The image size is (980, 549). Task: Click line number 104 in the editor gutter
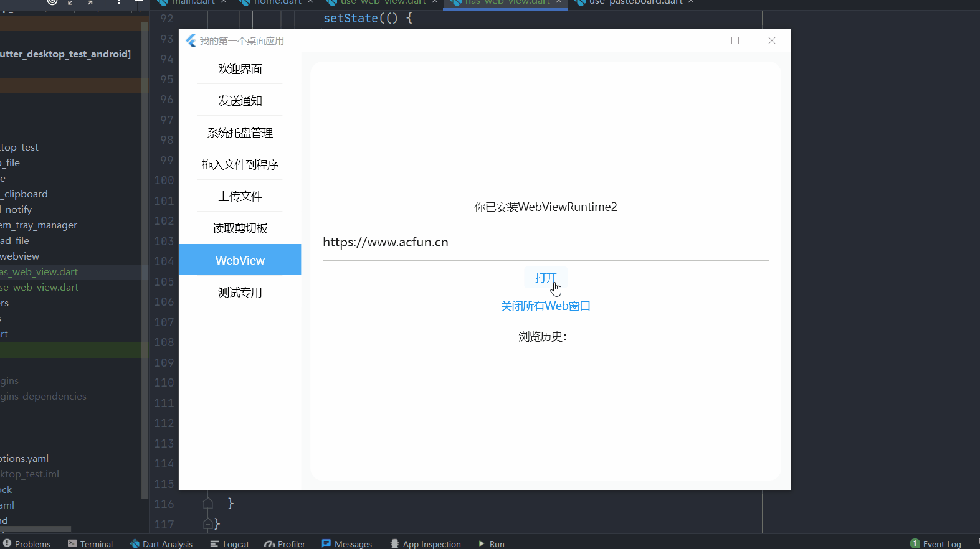pos(164,261)
